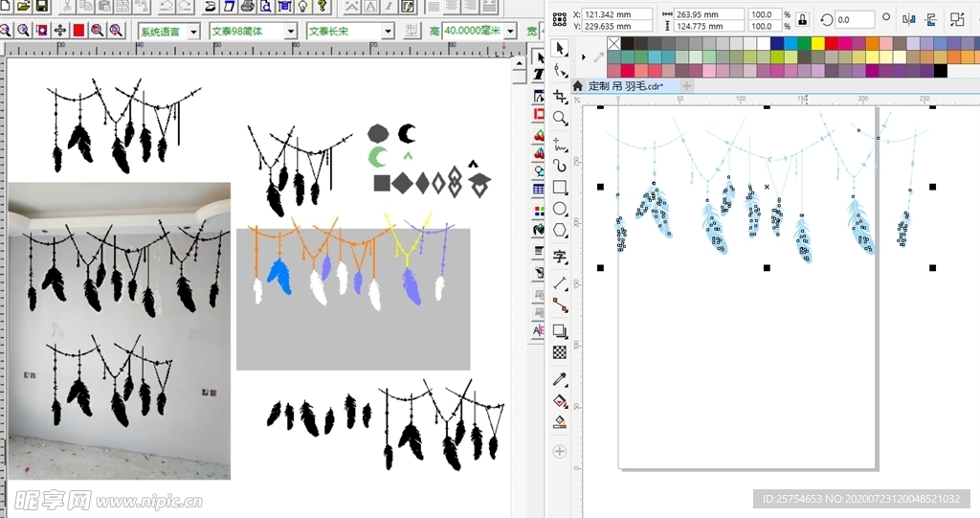Screen dimensions: 980x518
Task: Expand the 文泰长宋 font dropdown
Action: pyautogui.click(x=388, y=32)
